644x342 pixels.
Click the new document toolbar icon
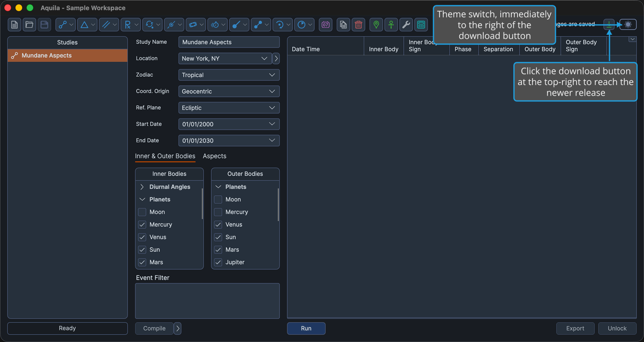pos(14,25)
